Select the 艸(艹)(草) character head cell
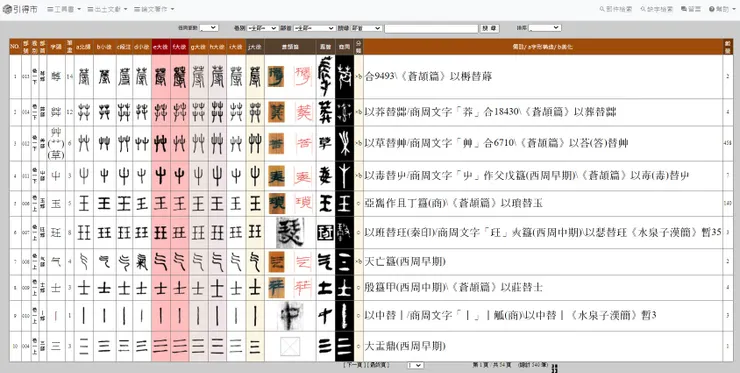 pyautogui.click(x=56, y=144)
